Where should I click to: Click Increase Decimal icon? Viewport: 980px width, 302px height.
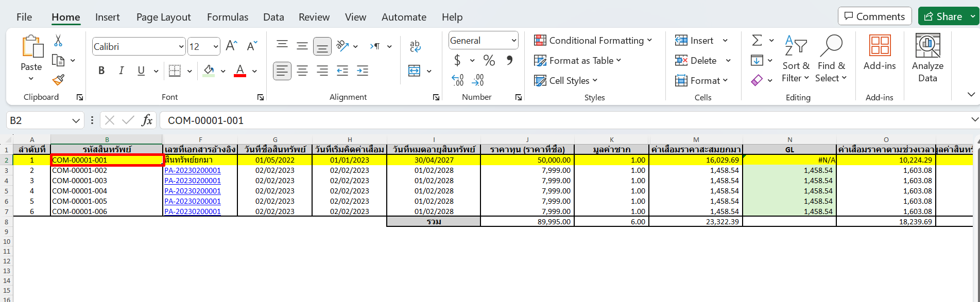(458, 80)
